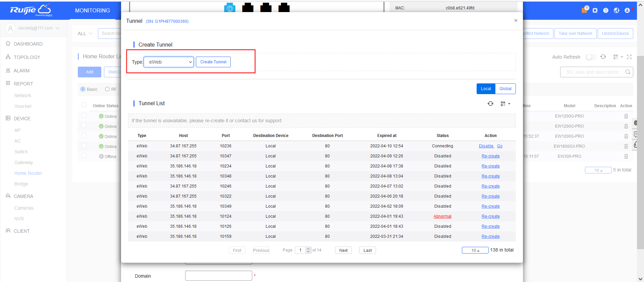Viewport: 644px width, 282px height.
Task: Open the user account icon in the top bar
Action: pos(627,10)
